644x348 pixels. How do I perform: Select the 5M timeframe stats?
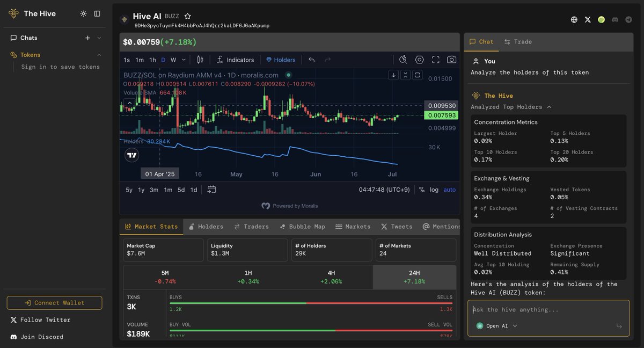coord(165,277)
